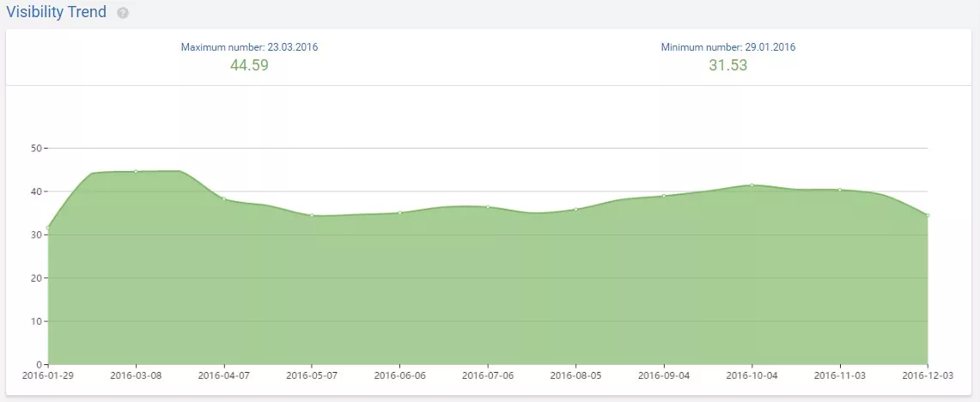Select the 2016-05-07 data point marker
Screen dimensions: 980x402
click(x=312, y=215)
